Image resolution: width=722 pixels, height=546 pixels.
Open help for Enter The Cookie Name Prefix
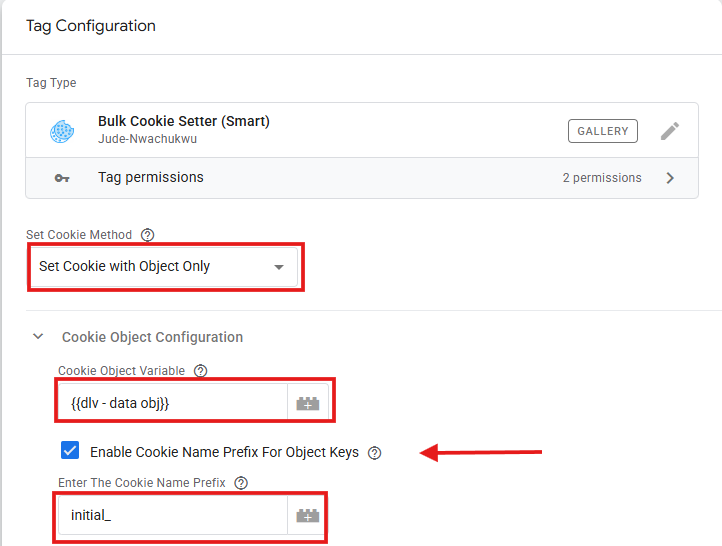241,483
